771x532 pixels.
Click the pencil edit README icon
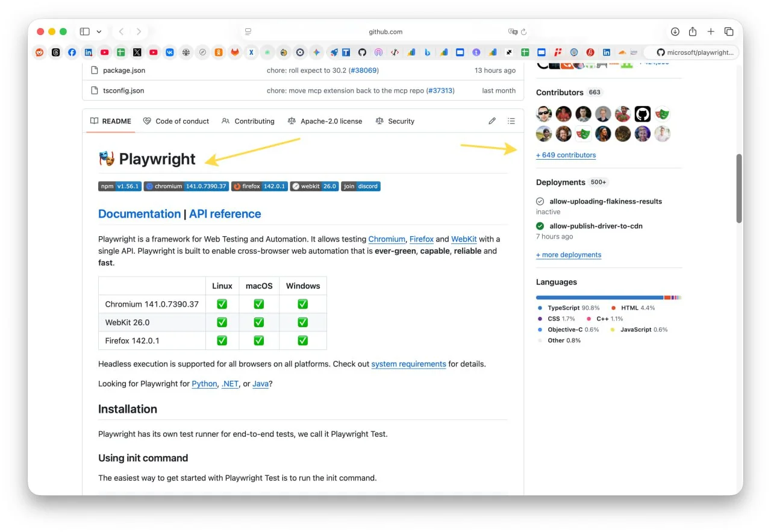tap(492, 121)
